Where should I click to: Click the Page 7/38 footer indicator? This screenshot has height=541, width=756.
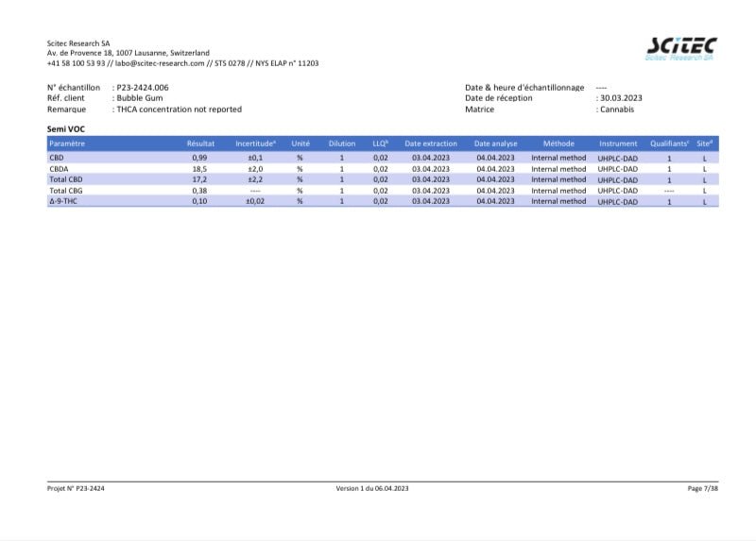(702, 488)
